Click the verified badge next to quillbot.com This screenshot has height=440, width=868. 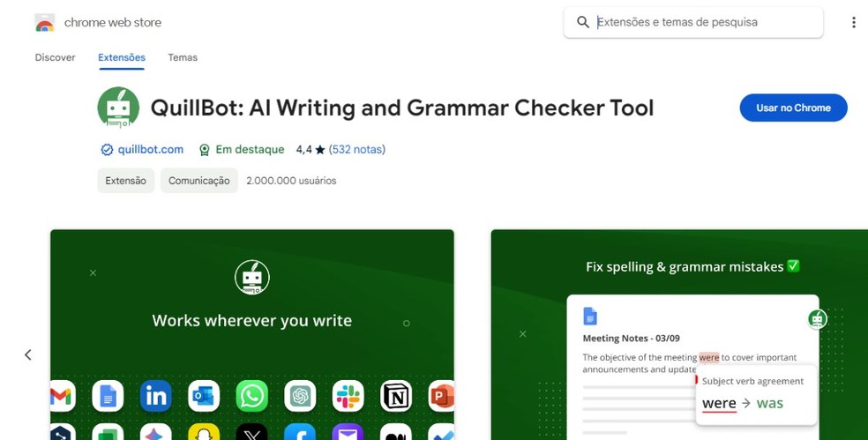pos(107,149)
